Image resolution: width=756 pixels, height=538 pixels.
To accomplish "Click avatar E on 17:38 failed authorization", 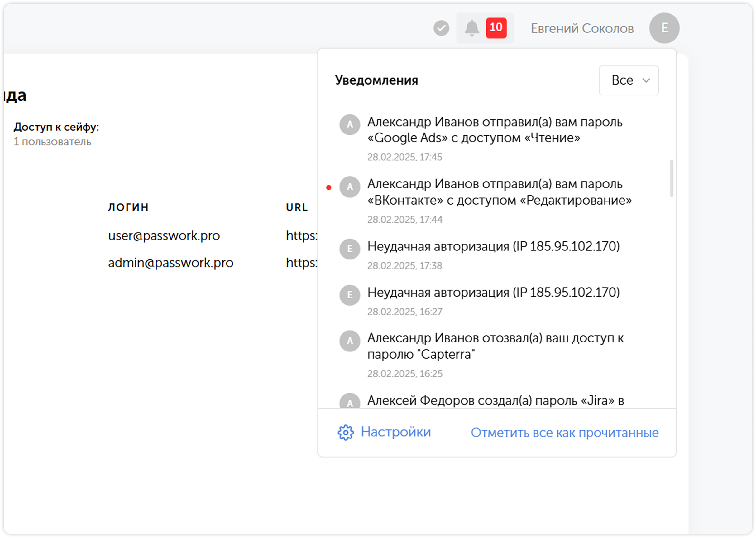I will click(x=350, y=249).
